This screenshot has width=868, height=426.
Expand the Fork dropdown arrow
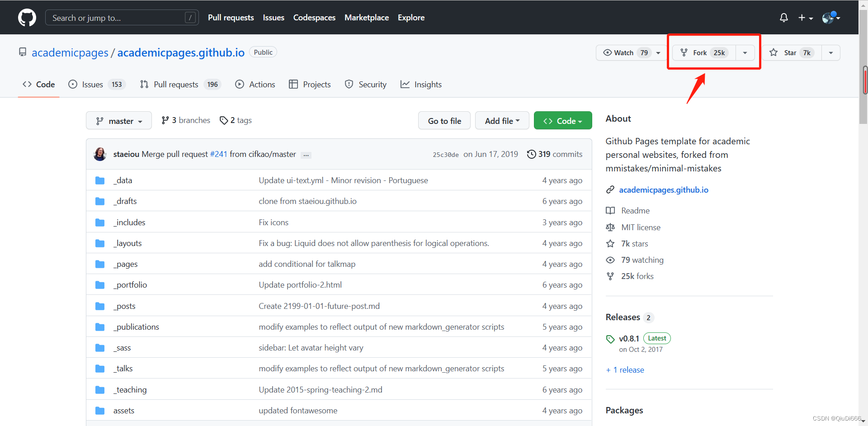pos(745,53)
